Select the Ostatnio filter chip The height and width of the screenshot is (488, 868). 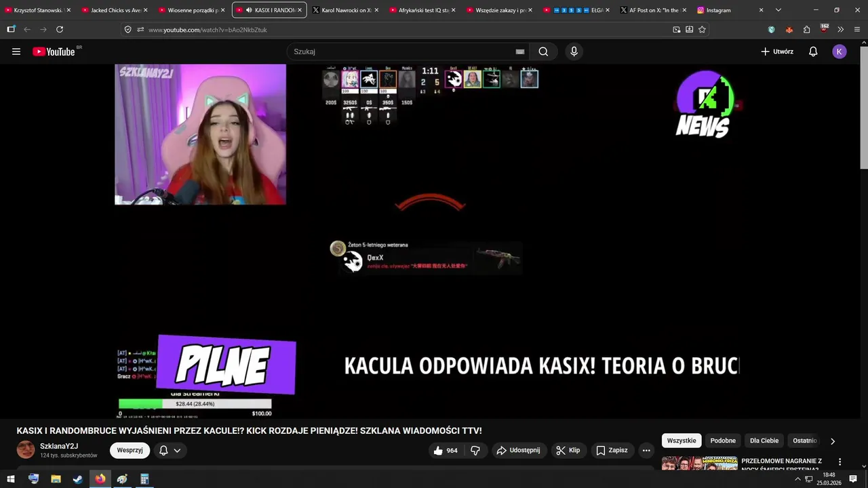click(x=805, y=441)
